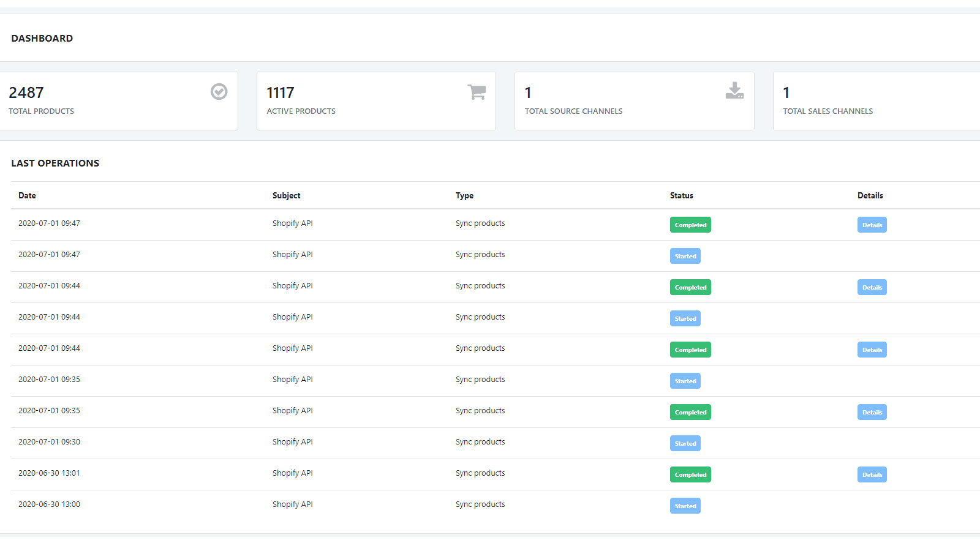Open Details for the 2020-06-30 13:01 operation
This screenshot has width=980, height=551.
[872, 474]
